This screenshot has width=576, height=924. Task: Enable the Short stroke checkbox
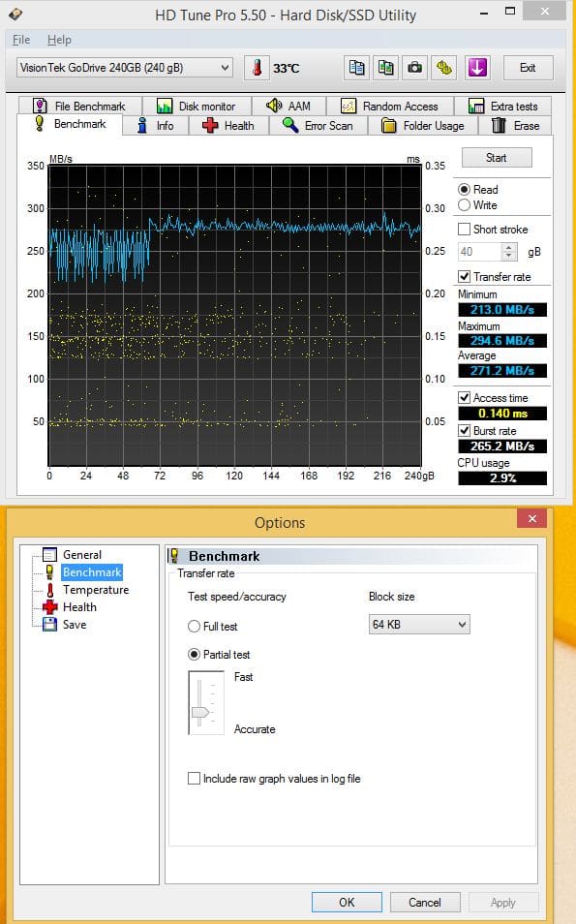tap(464, 230)
